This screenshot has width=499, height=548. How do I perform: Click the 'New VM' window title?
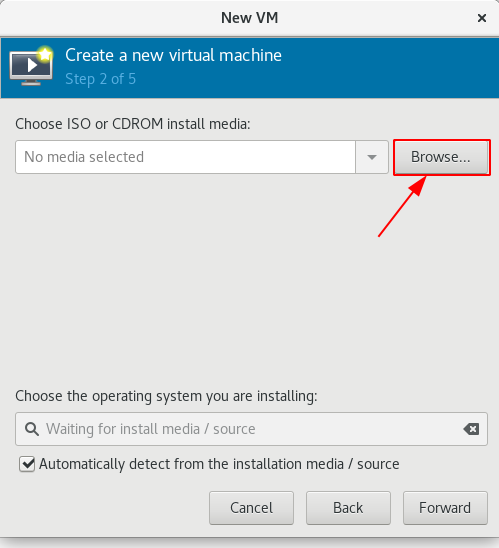tap(250, 18)
